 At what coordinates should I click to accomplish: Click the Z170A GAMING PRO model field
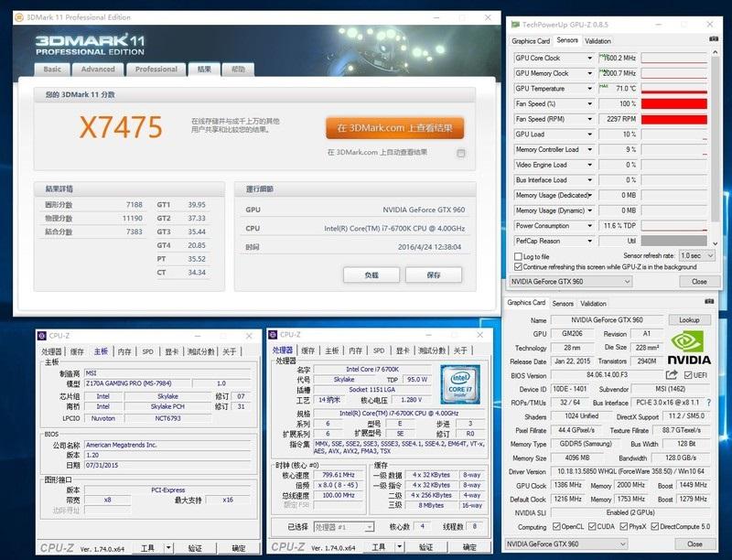(138, 383)
